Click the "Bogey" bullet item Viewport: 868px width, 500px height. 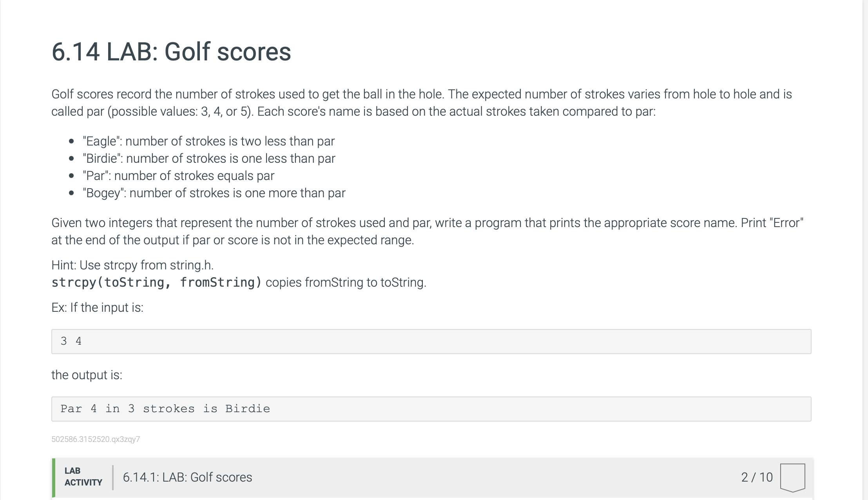pyautogui.click(x=214, y=193)
